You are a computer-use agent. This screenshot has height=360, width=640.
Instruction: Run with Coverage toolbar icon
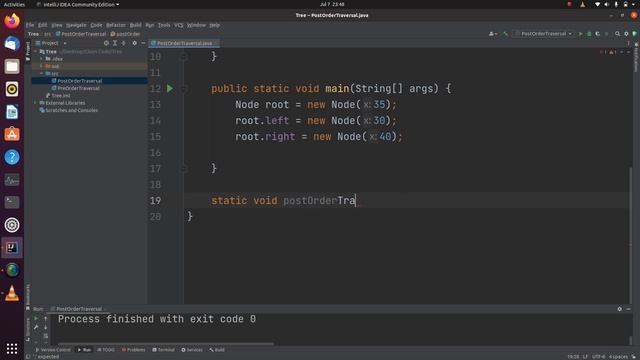pos(598,34)
